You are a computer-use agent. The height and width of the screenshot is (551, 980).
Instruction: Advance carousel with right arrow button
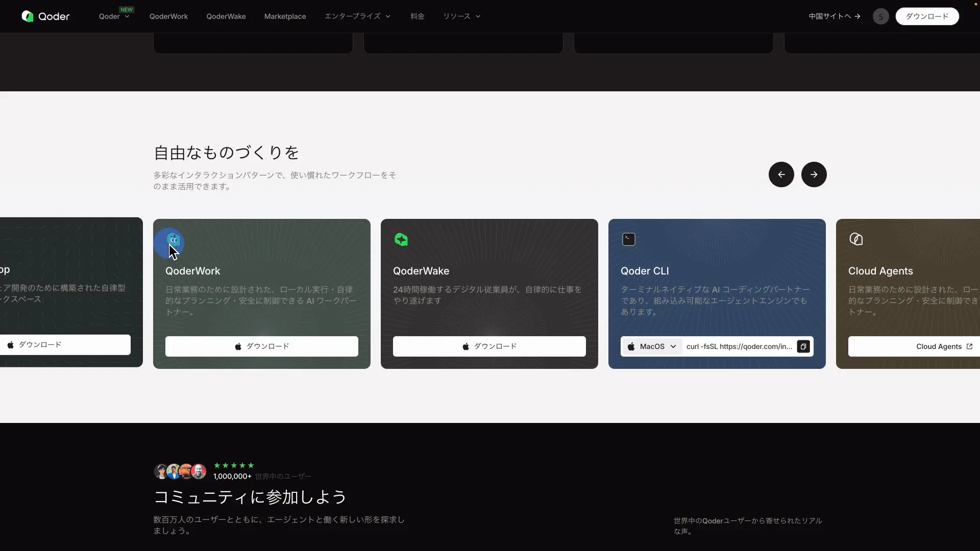pos(814,174)
